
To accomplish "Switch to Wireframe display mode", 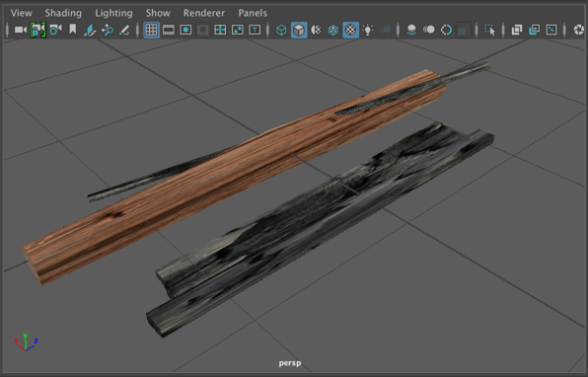I will (281, 30).
